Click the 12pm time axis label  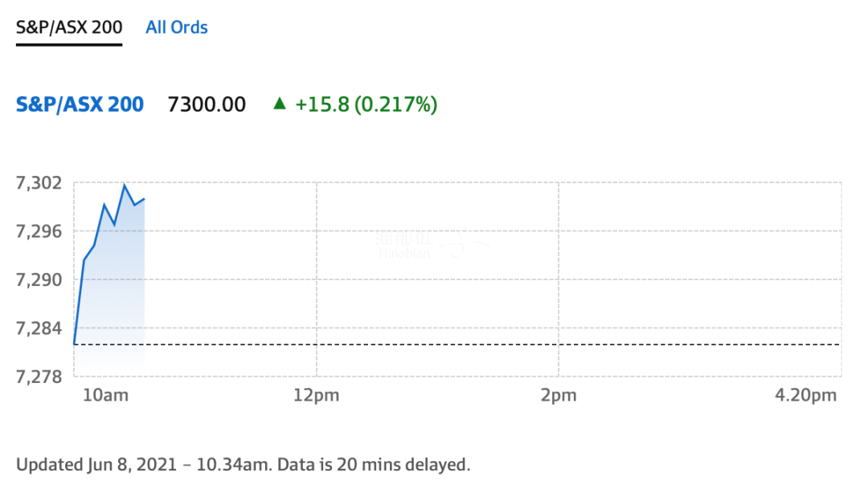pos(316,395)
